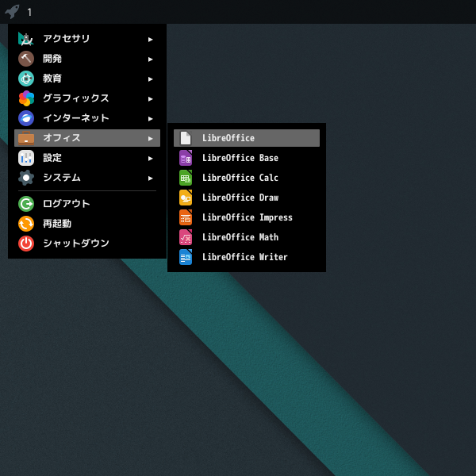Click the purple LibreOffice Base icon
Viewport: 476px width, 476px height.
pos(186,158)
